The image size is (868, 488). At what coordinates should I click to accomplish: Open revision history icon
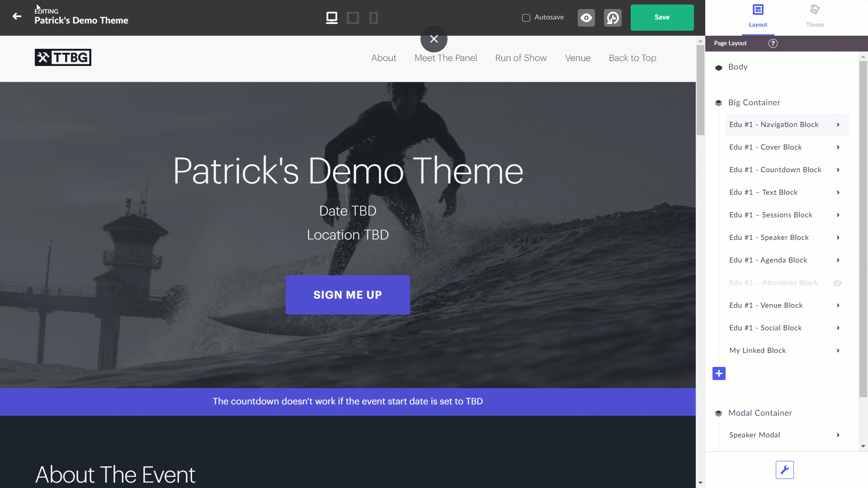point(613,18)
